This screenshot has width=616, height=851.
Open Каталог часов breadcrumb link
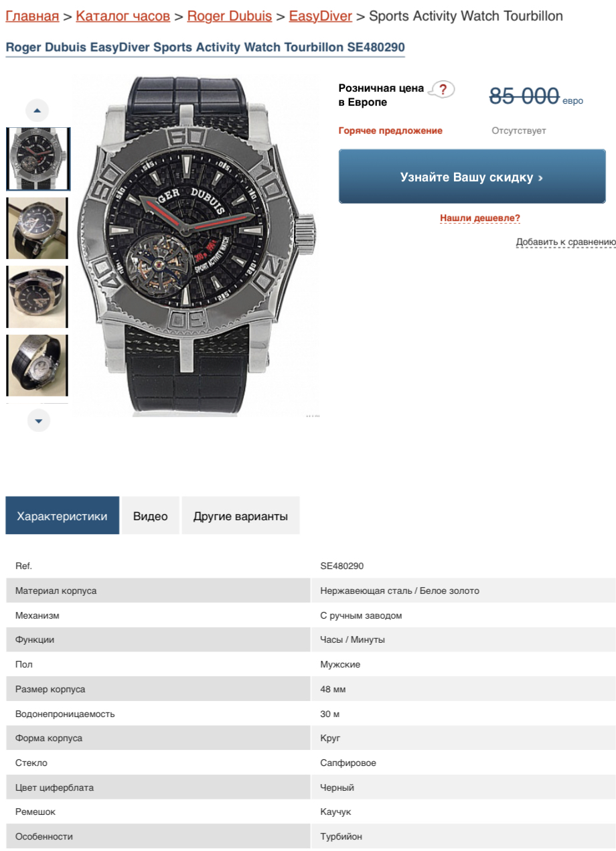[123, 16]
